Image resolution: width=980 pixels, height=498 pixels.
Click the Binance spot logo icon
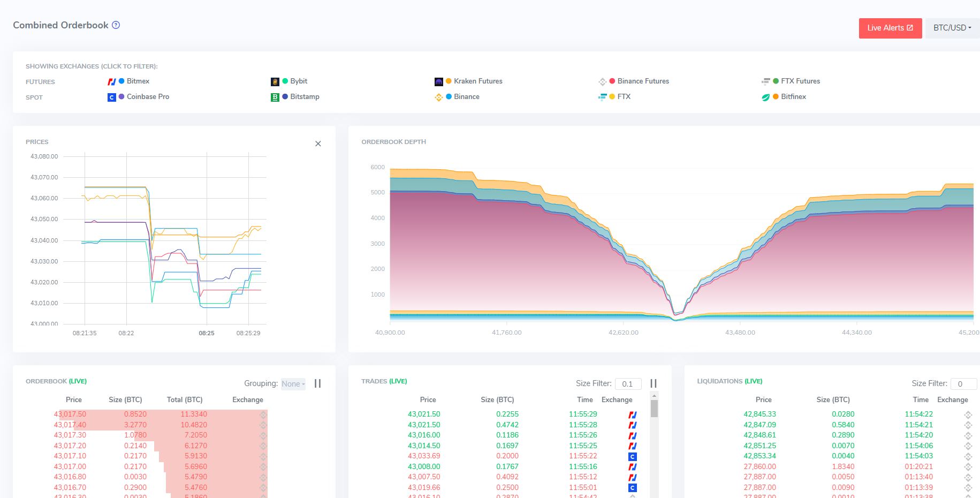[438, 97]
